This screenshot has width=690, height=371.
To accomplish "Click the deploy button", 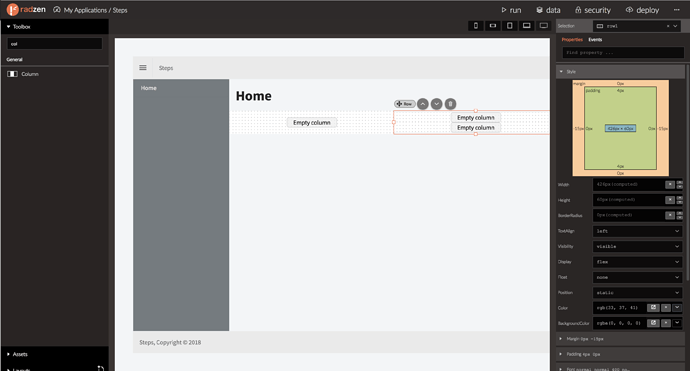I will pos(642,10).
